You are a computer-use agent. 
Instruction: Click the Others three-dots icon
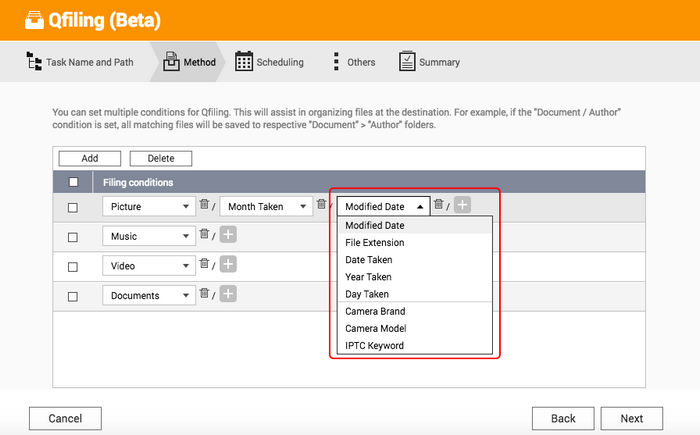click(336, 61)
